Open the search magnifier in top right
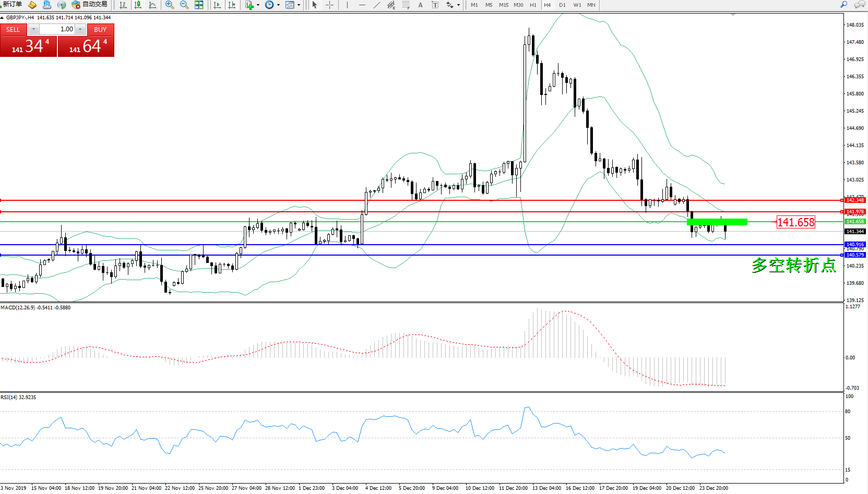Viewport: 868px width, 494px height. tap(843, 5)
